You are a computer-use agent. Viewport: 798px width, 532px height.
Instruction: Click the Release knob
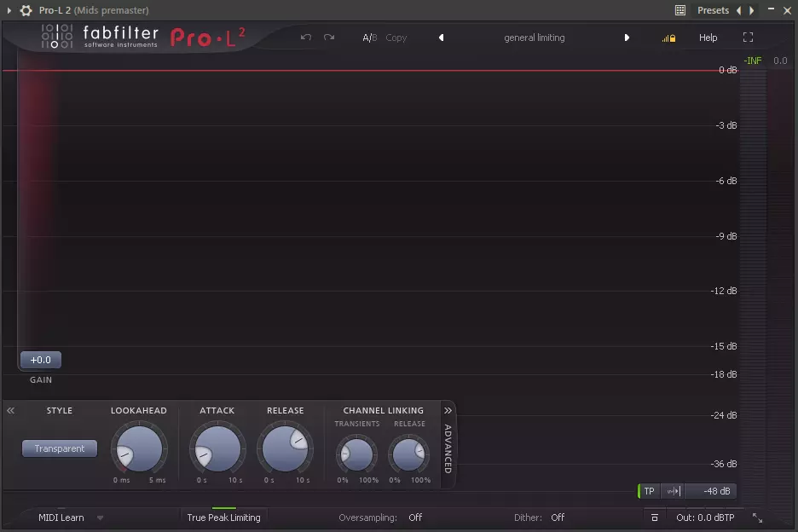(285, 449)
